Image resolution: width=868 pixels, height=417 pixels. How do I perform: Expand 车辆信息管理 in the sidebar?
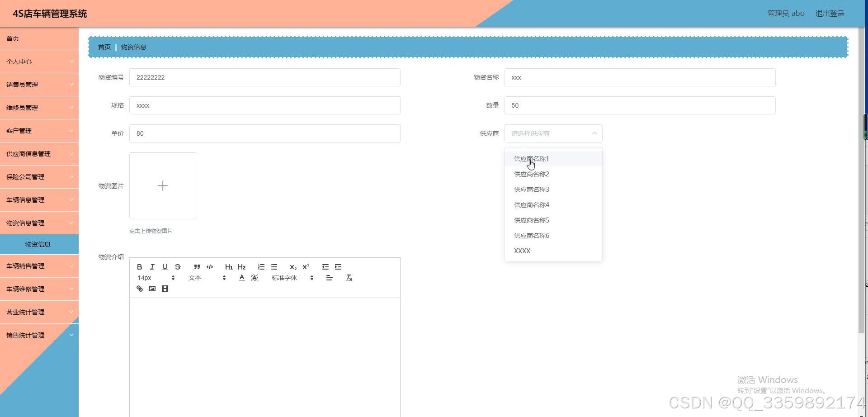[39, 200]
